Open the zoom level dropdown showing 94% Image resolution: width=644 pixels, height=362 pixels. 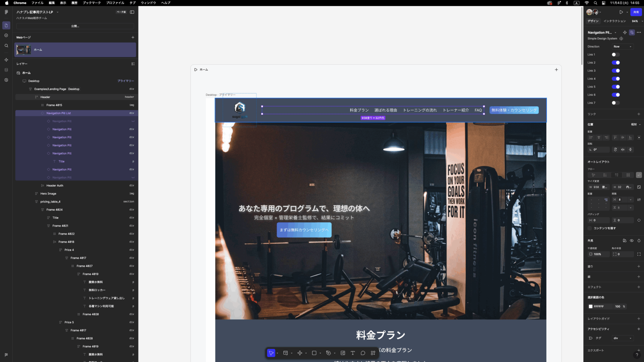coord(637,21)
